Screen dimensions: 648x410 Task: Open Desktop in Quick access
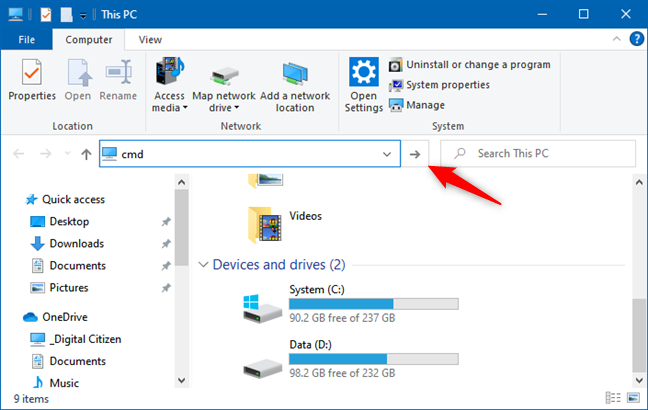click(x=60, y=222)
